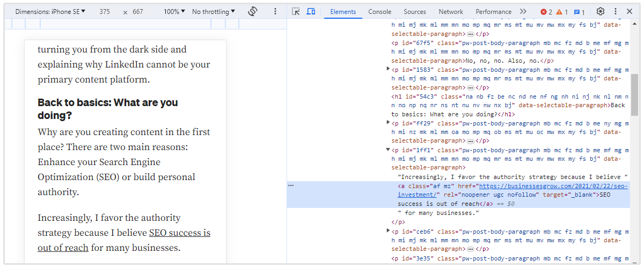
Task: Open device toolbar more options menu
Action: pos(275,11)
